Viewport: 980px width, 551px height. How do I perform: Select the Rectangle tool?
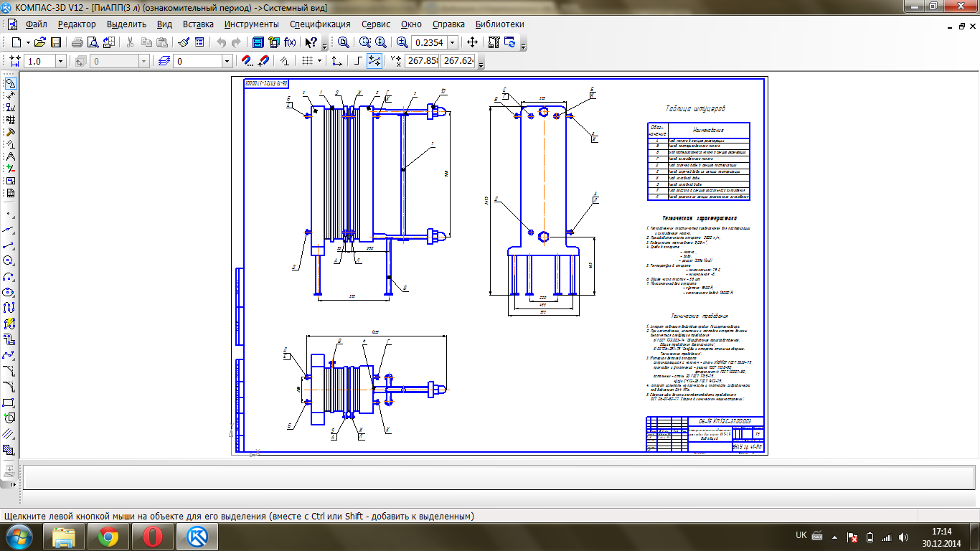coord(9,402)
